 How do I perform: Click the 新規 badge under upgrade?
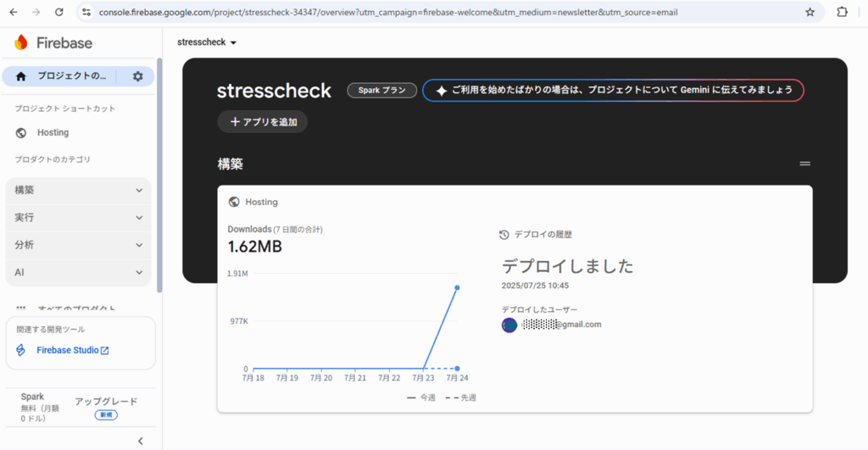click(x=106, y=415)
